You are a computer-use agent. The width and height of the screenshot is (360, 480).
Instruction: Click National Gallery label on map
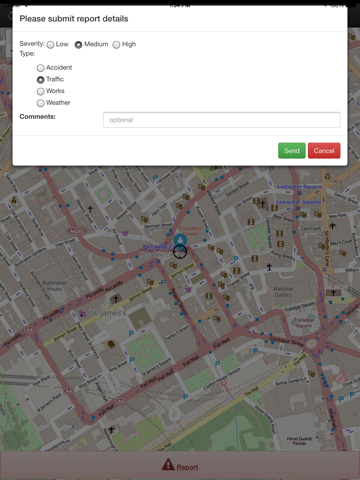(x=283, y=292)
